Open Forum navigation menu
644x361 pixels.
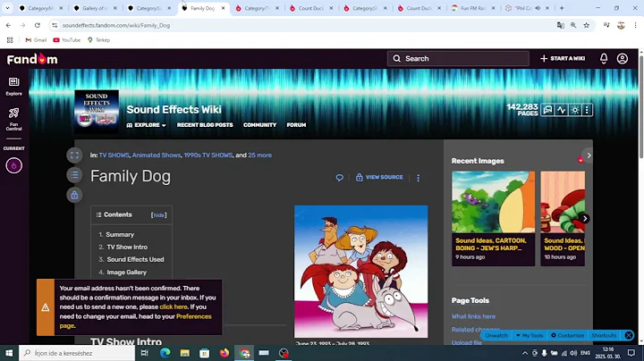[296, 125]
